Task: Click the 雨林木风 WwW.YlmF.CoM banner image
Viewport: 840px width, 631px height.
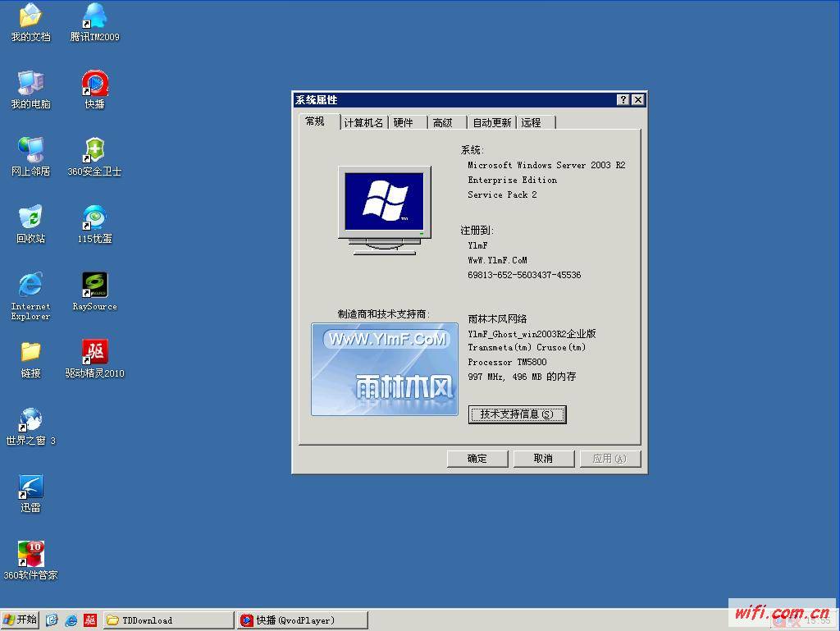Action: coord(385,369)
